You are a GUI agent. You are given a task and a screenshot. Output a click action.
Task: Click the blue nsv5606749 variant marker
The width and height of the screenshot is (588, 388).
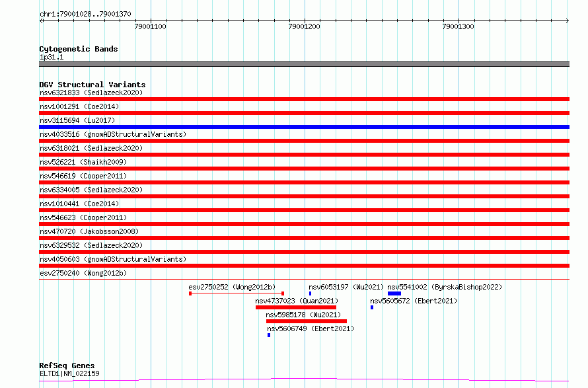(269, 335)
